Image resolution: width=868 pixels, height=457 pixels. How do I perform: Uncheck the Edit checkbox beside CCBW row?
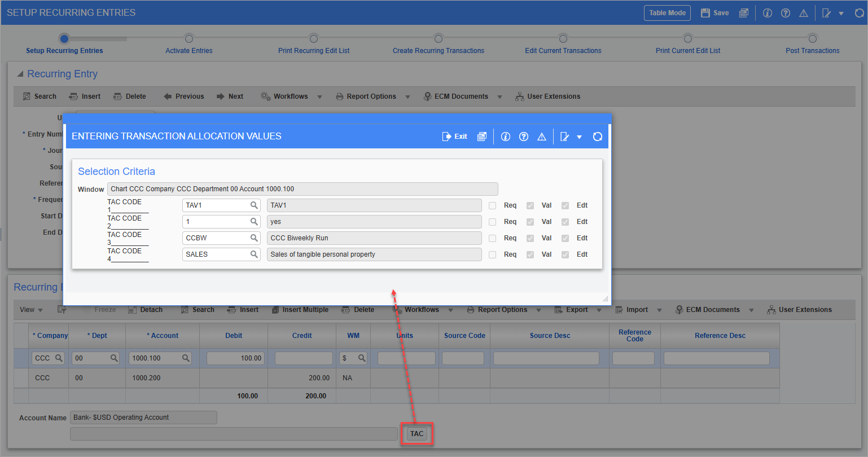(565, 238)
